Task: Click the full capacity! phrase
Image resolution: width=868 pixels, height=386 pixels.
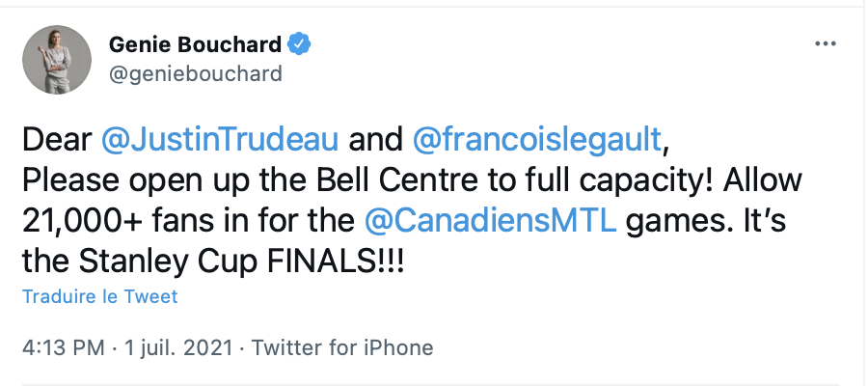Action: tap(620, 181)
